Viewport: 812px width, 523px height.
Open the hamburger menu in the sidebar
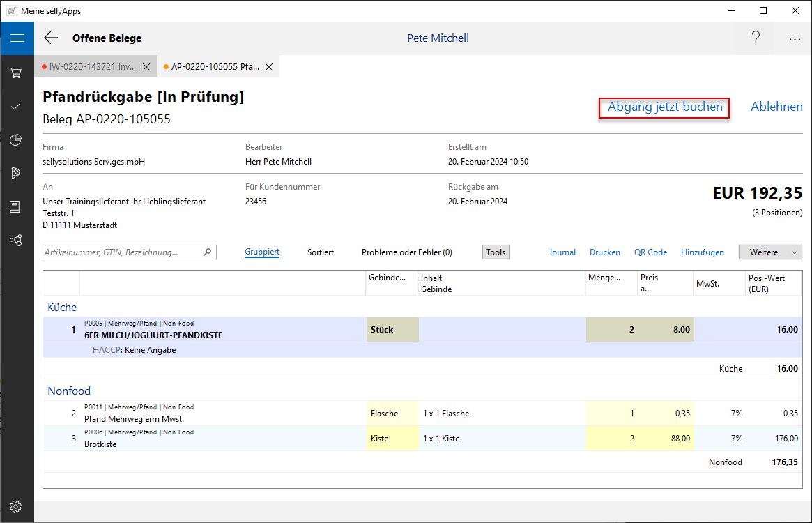[x=17, y=38]
